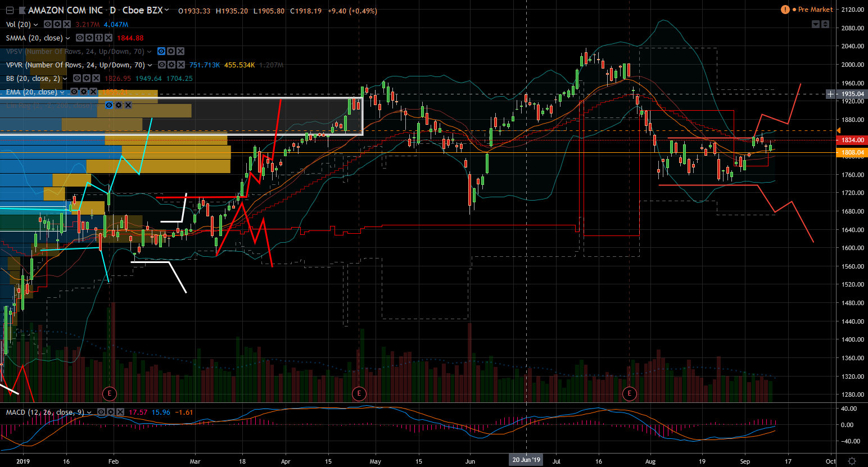
Task: Click the VPVR value 751.713K
Action: point(205,65)
